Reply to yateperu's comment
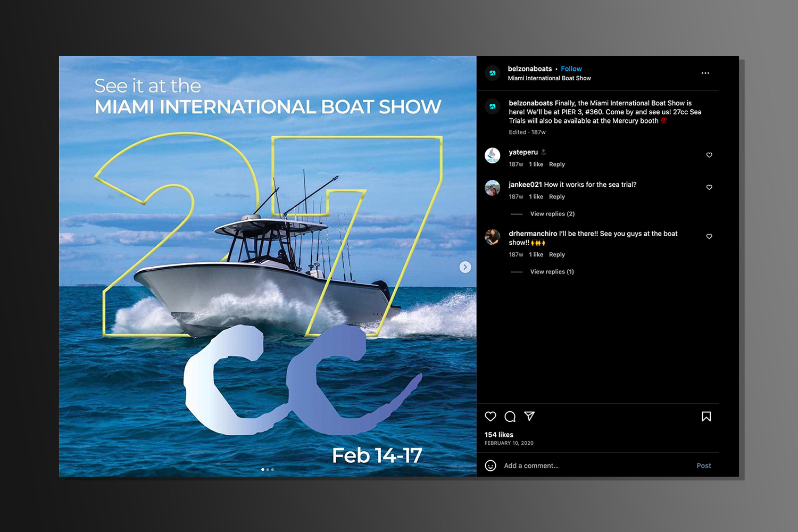This screenshot has height=532, width=798. pos(557,164)
